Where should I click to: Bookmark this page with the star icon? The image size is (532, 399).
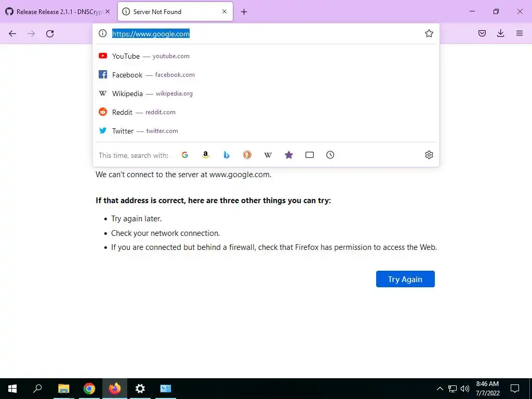pyautogui.click(x=429, y=33)
